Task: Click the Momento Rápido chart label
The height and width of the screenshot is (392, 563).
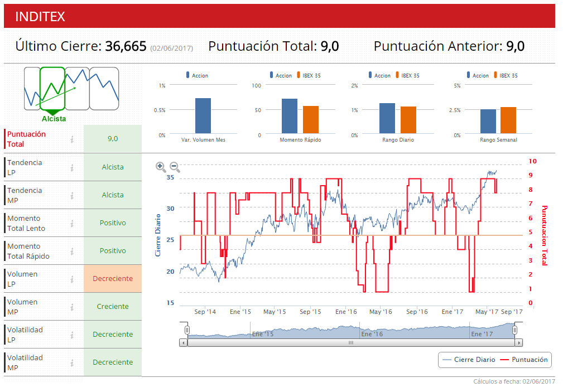Action: (301, 140)
